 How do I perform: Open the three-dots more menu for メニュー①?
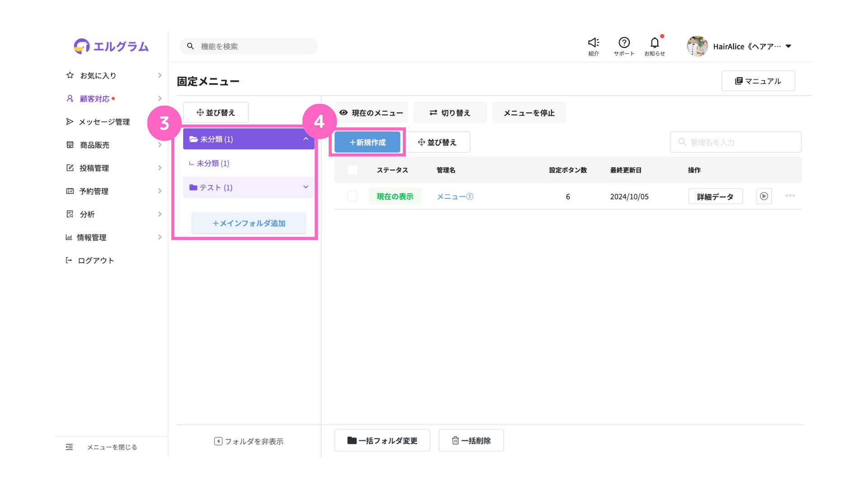[790, 196]
